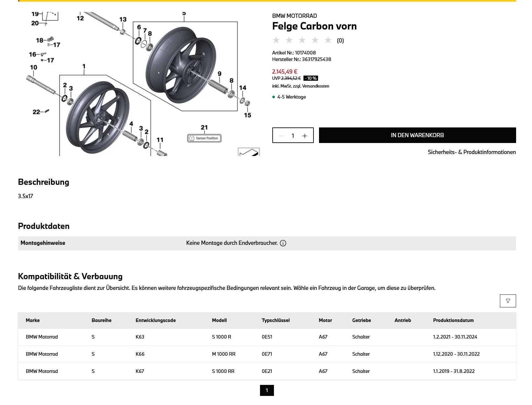Select the S 1000 RR K67 row
Screen dimensions: 532x405
[267, 371]
